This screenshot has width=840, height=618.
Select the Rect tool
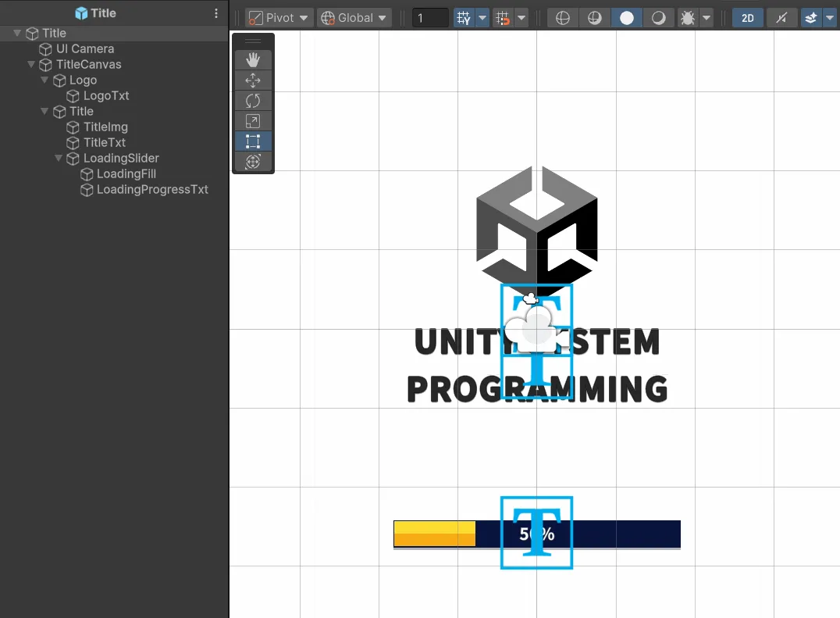(x=253, y=141)
